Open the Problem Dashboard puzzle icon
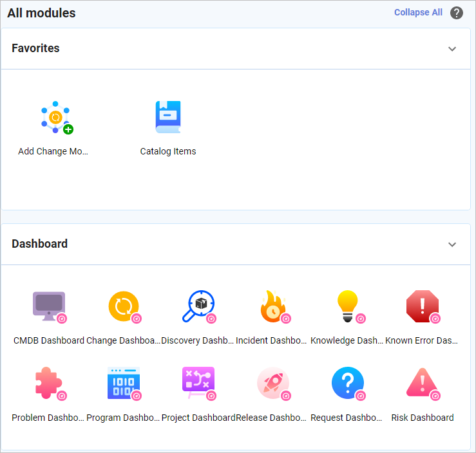The image size is (476, 453). tap(49, 383)
